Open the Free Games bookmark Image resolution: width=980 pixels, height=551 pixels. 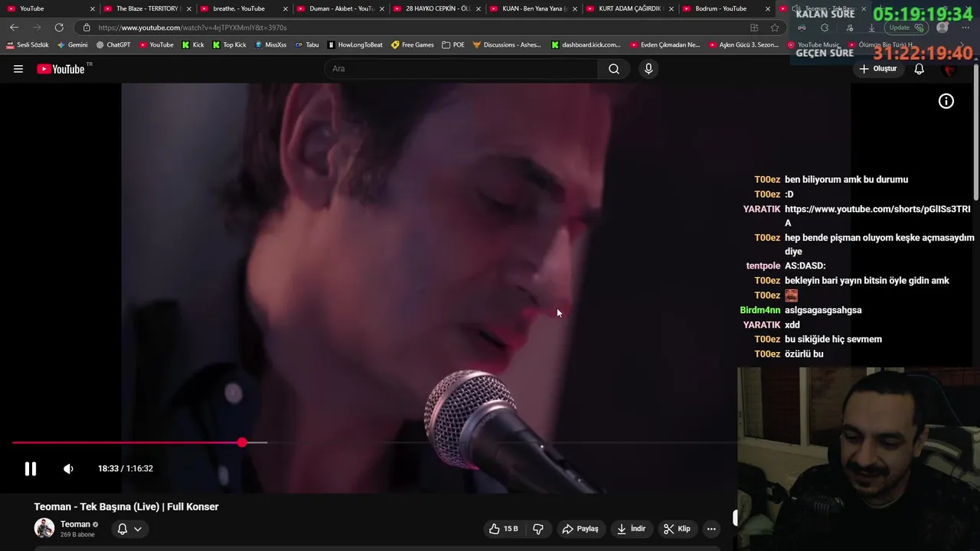coord(413,45)
